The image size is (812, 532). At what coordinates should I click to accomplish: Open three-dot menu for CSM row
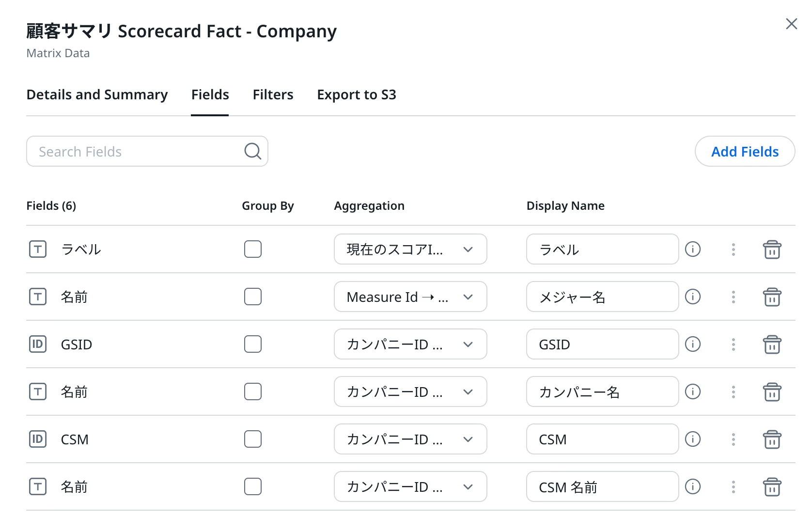(x=733, y=439)
